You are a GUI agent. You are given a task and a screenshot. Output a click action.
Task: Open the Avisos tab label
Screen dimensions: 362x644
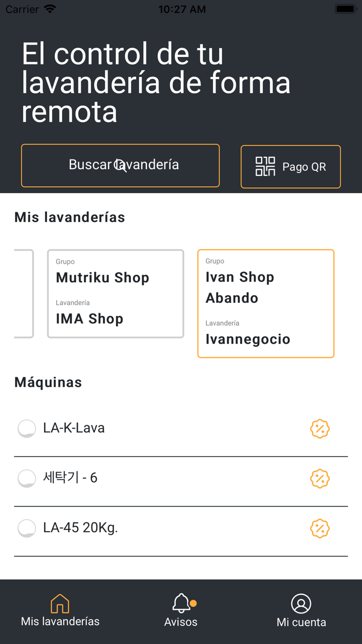[x=181, y=622]
